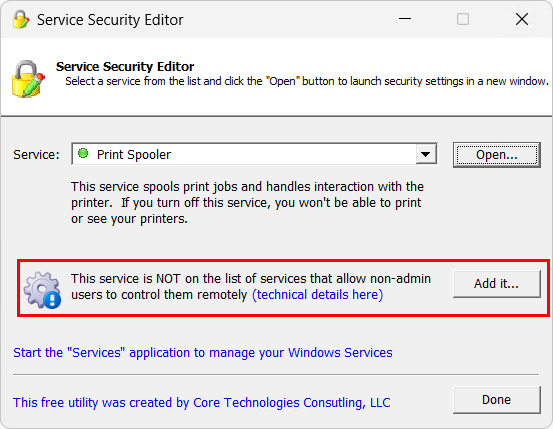The image size is (553, 429).
Task: Click the disabled maximize button
Action: (463, 19)
